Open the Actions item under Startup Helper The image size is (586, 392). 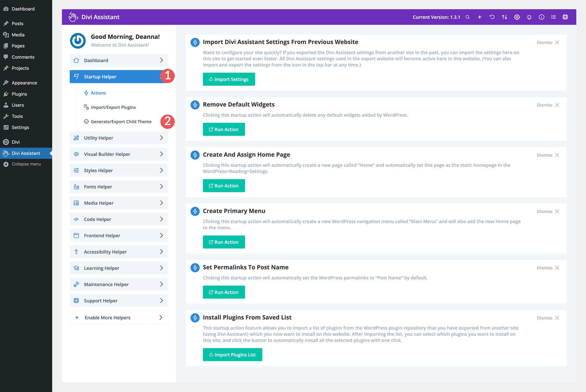98,93
